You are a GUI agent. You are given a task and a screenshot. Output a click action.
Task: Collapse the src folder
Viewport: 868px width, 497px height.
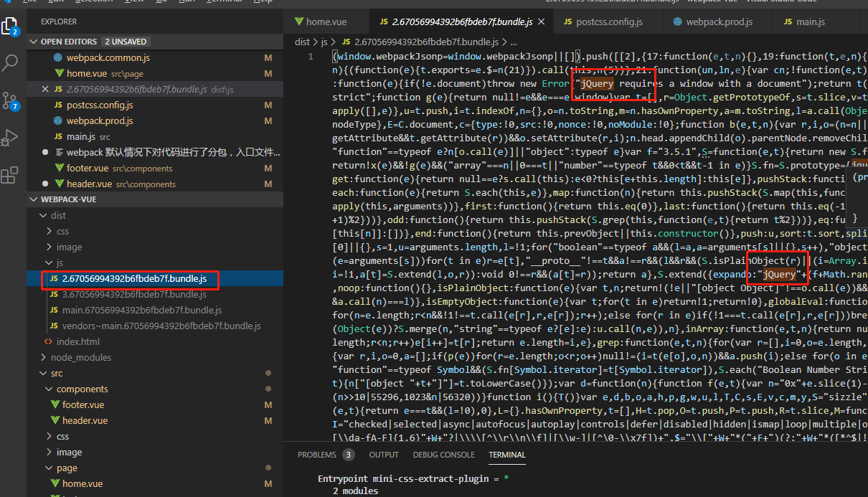point(42,373)
